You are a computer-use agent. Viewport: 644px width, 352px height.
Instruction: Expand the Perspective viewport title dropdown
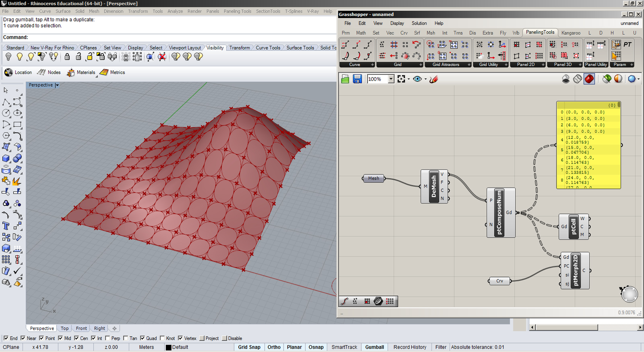57,85
